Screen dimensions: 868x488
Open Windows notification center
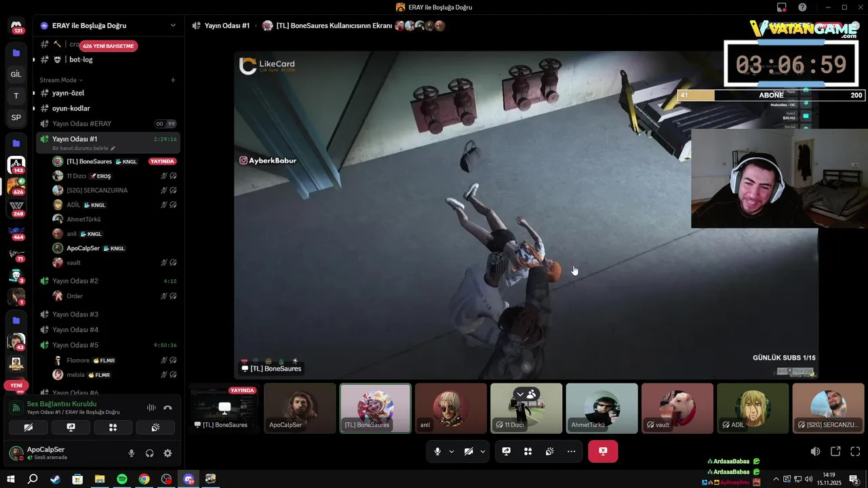click(x=854, y=479)
